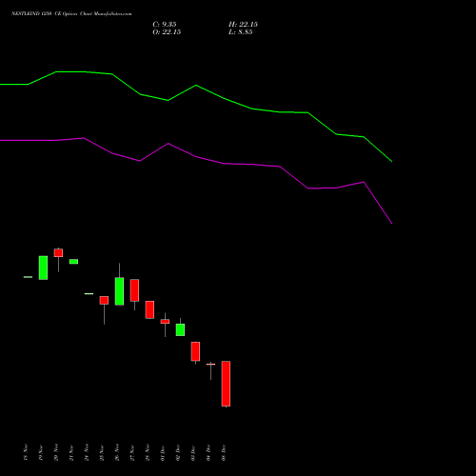Select the red candle for 25 Nov
Screen dimensions: 476x476
(x=104, y=300)
